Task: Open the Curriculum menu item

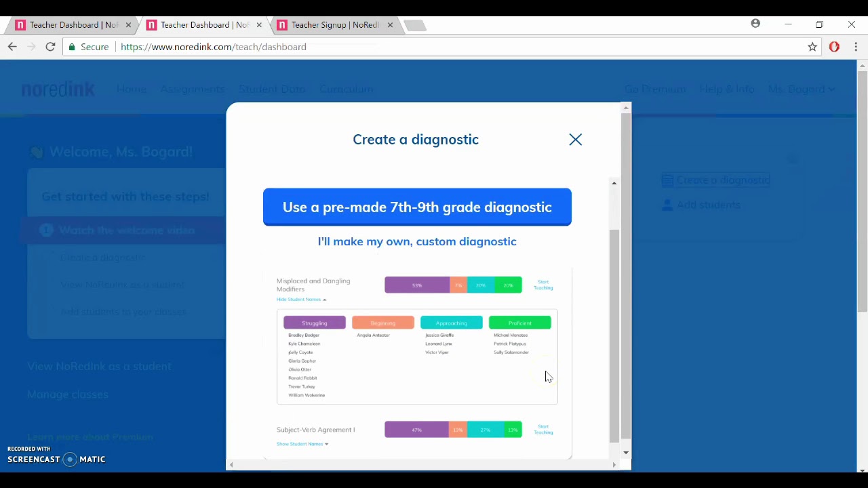Action: [347, 89]
